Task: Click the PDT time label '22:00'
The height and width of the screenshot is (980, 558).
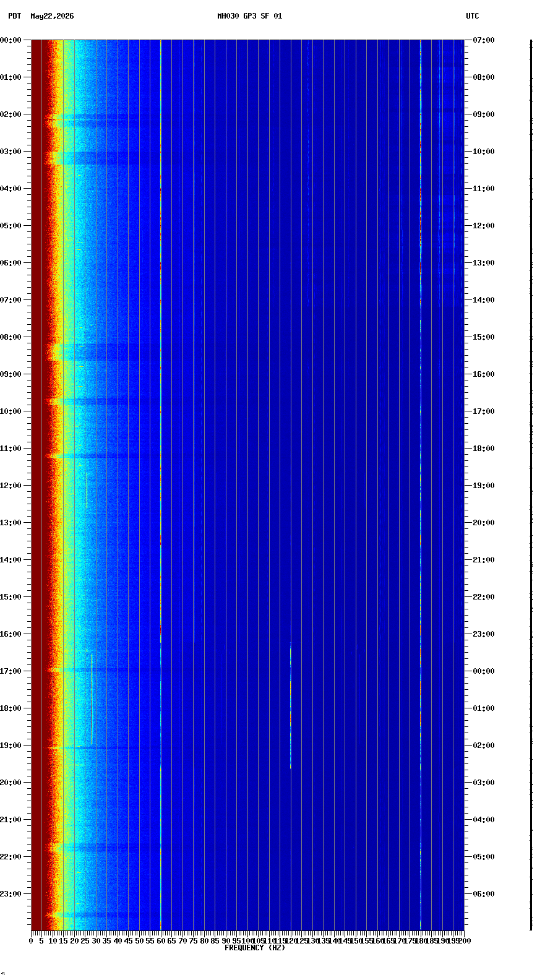Action: [x=11, y=857]
